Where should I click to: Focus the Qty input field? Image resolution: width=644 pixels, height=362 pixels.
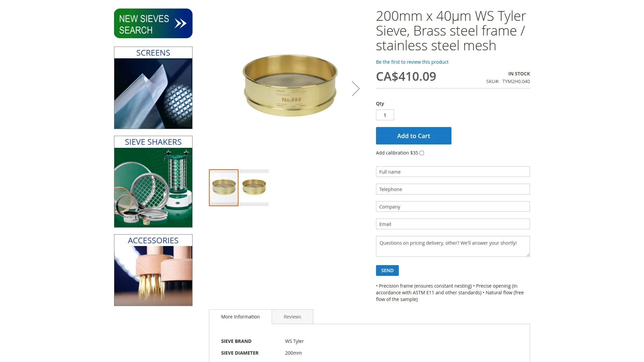tap(385, 115)
